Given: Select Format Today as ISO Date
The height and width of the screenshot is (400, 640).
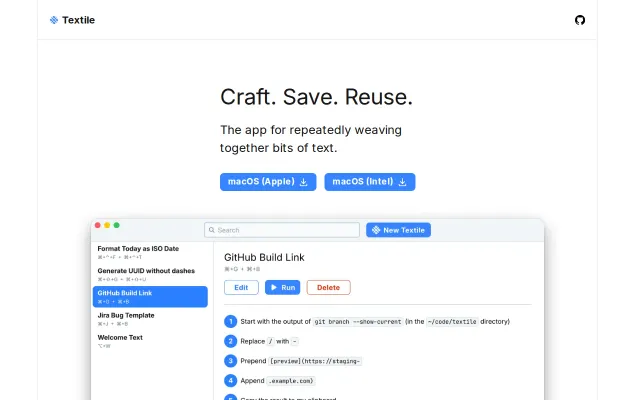Looking at the screenshot, I should click(150, 252).
